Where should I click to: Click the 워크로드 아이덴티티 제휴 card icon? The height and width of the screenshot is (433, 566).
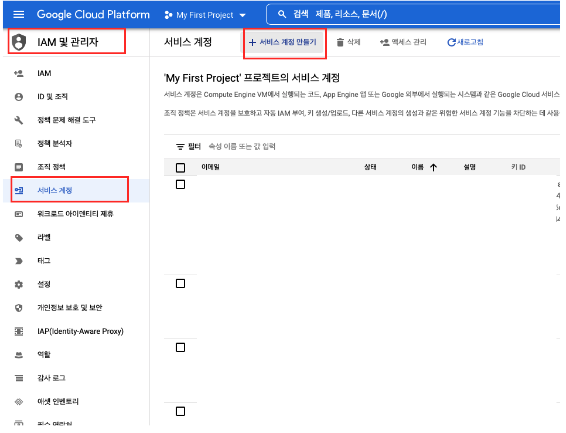tap(19, 214)
